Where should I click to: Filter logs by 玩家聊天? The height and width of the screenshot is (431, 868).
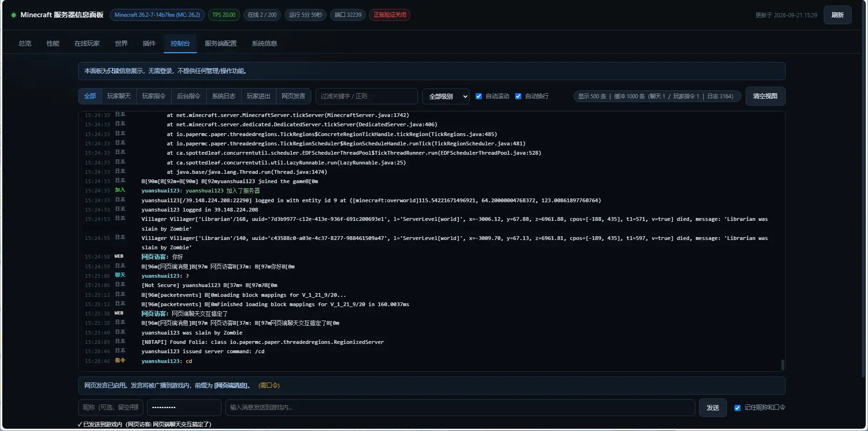(x=119, y=96)
